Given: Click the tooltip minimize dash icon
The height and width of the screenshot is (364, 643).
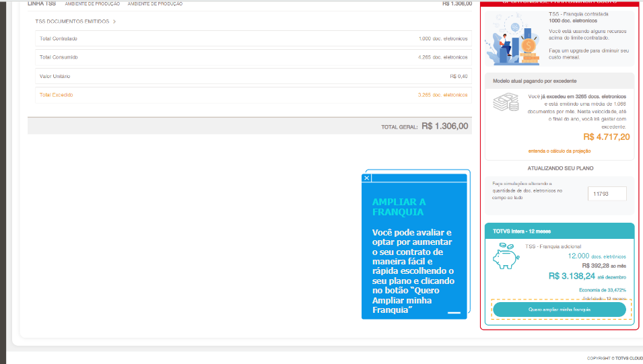Looking at the screenshot, I should click(x=454, y=313).
